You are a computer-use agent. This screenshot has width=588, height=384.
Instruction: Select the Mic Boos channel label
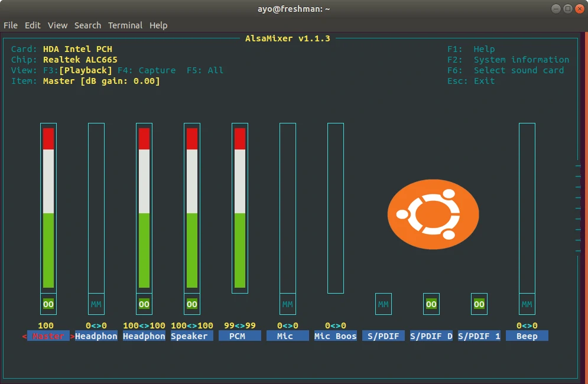[x=335, y=336]
